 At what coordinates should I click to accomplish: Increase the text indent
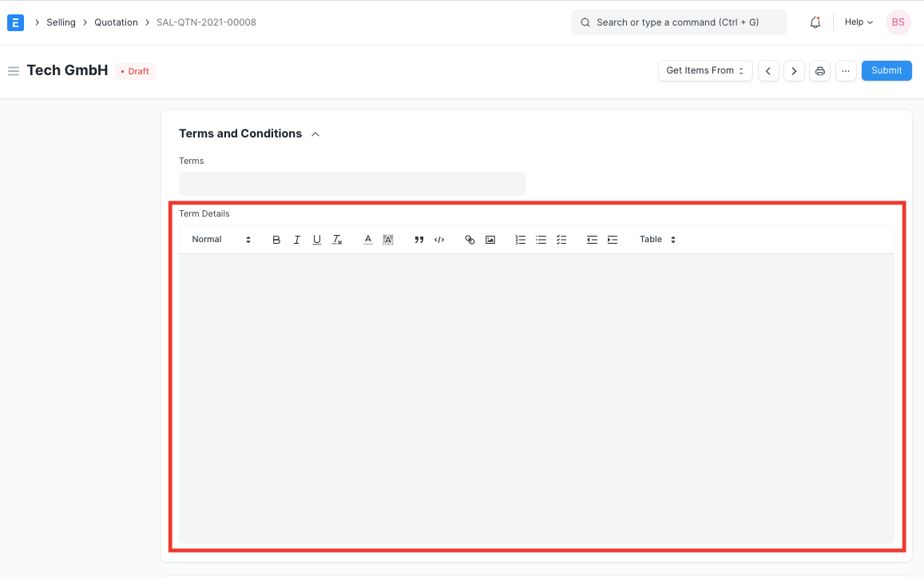tap(612, 239)
